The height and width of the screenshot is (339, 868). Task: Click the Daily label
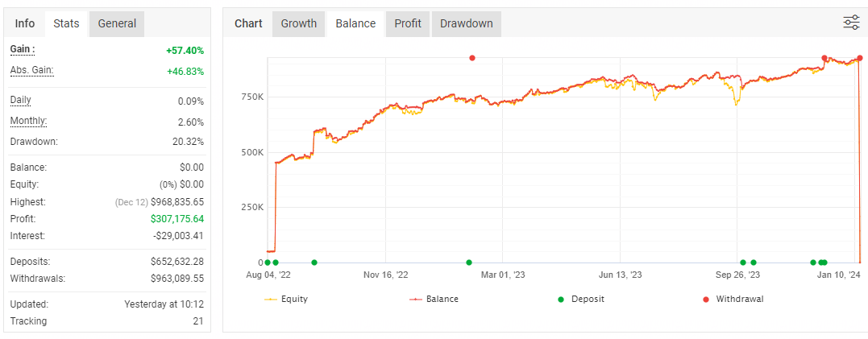tap(20, 101)
